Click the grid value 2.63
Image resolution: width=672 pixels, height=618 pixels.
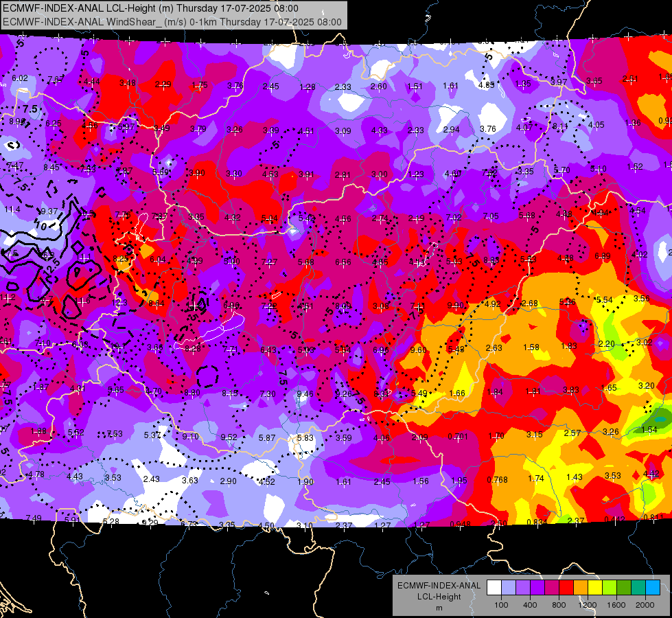point(494,348)
